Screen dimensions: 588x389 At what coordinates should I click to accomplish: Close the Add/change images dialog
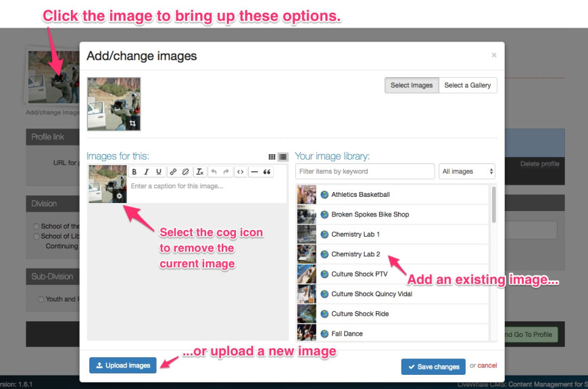(494, 55)
